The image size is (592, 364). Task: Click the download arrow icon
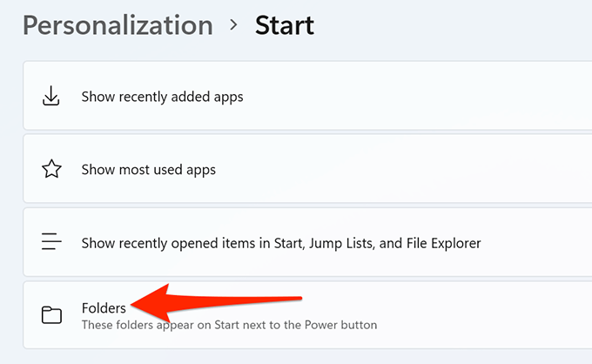tap(52, 97)
